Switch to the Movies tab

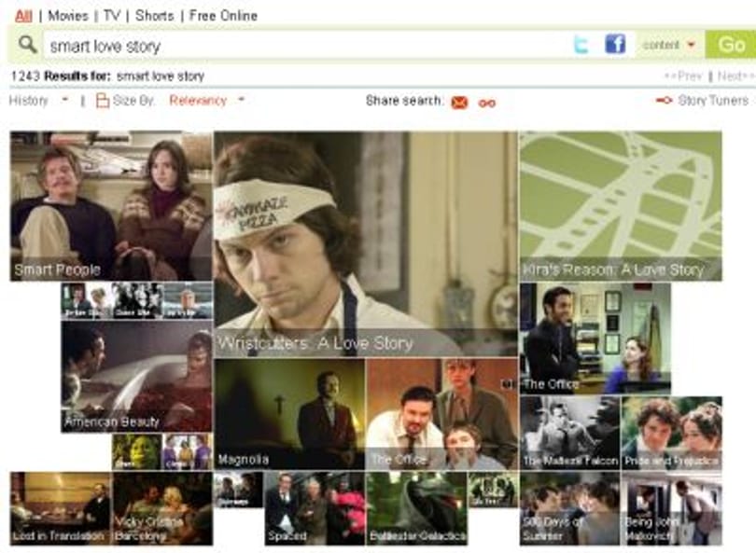click(x=68, y=16)
